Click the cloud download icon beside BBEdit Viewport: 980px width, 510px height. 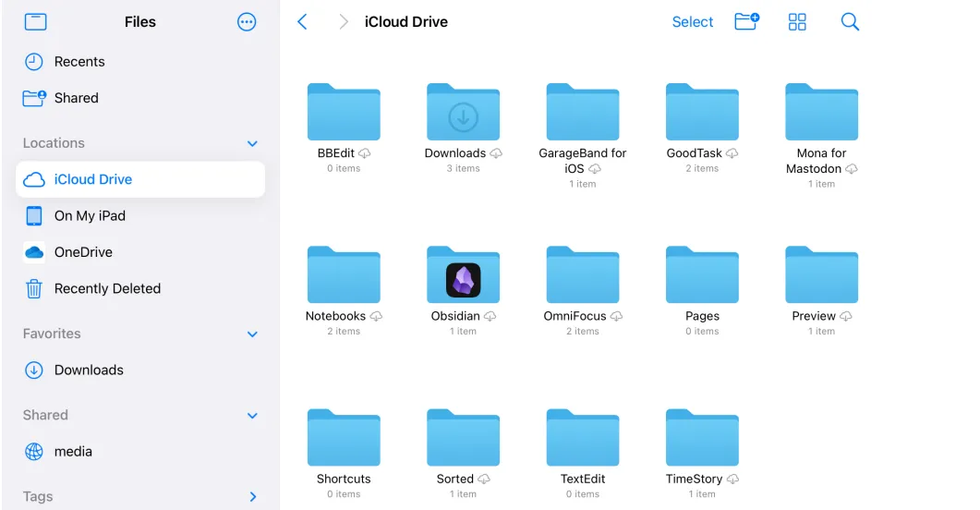pos(364,153)
